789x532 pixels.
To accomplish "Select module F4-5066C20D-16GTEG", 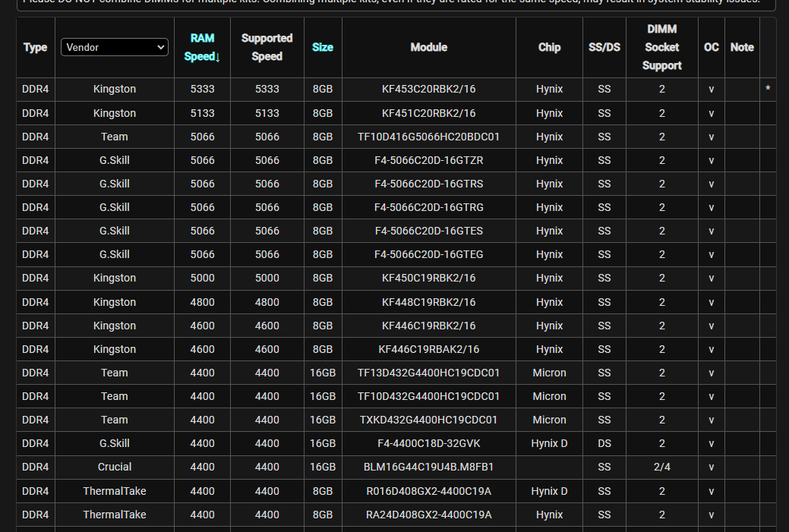I will [x=429, y=254].
